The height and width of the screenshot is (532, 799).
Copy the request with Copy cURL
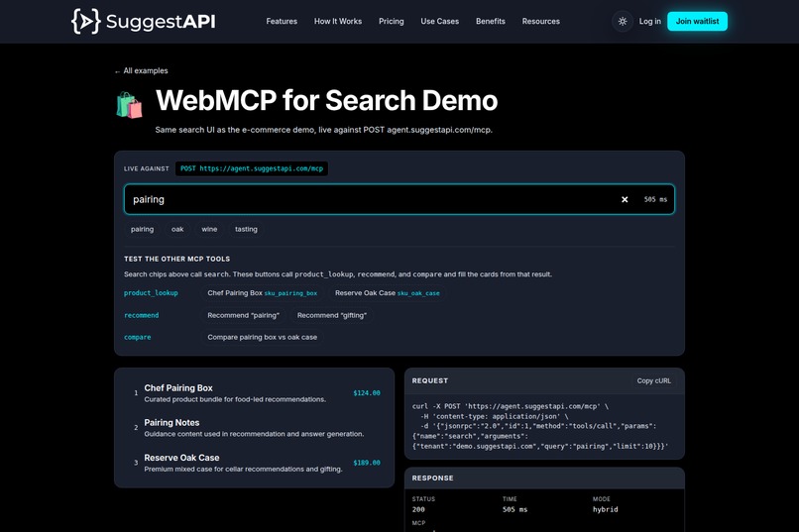pos(654,380)
